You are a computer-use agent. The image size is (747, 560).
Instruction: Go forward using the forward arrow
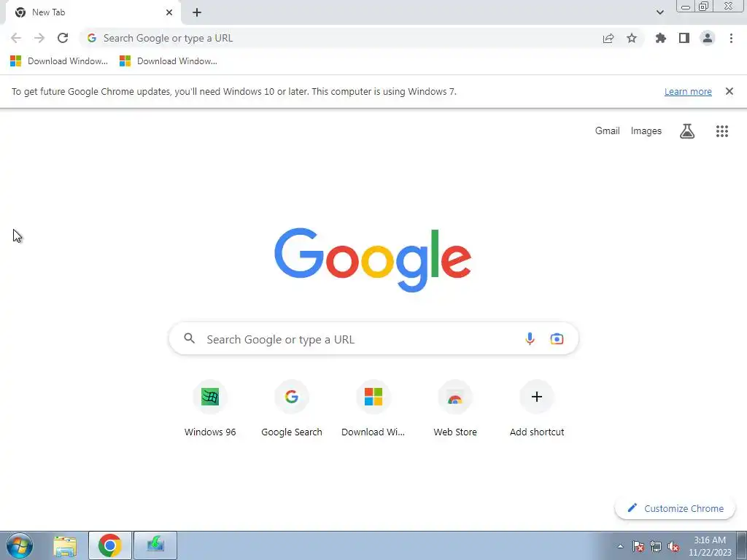point(39,38)
